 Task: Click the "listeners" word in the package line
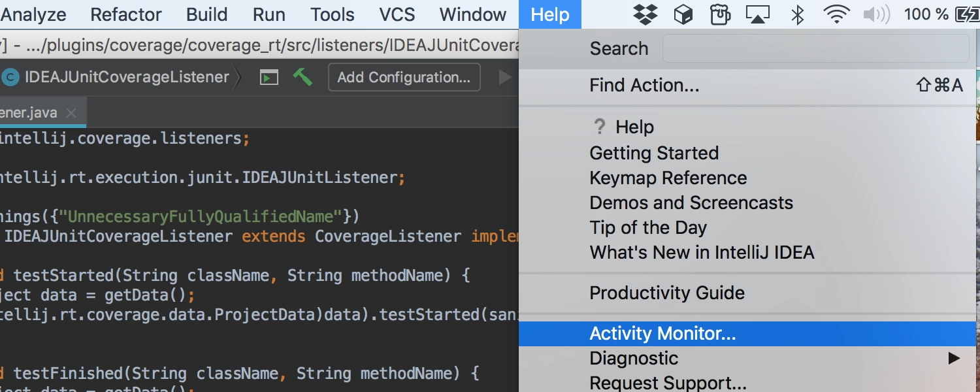[x=201, y=138]
